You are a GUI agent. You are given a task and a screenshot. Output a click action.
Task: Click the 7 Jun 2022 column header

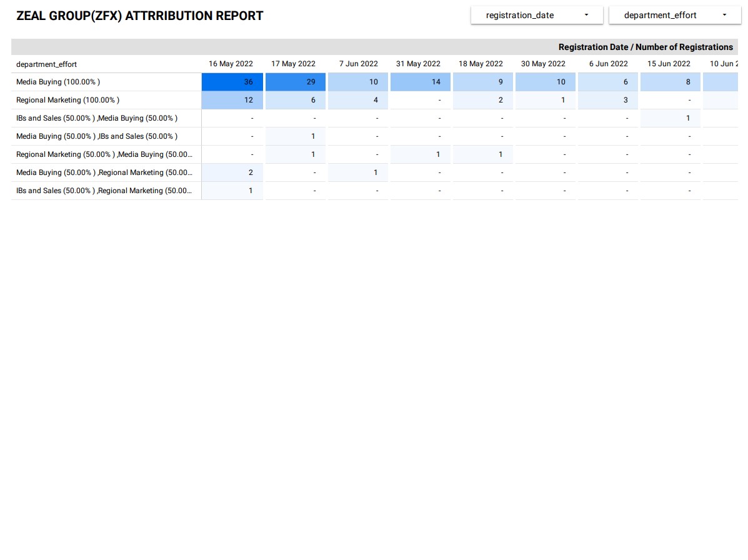tap(358, 64)
